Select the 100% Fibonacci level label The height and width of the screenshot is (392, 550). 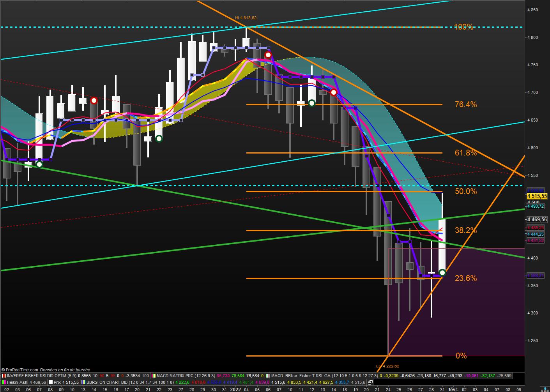(463, 27)
